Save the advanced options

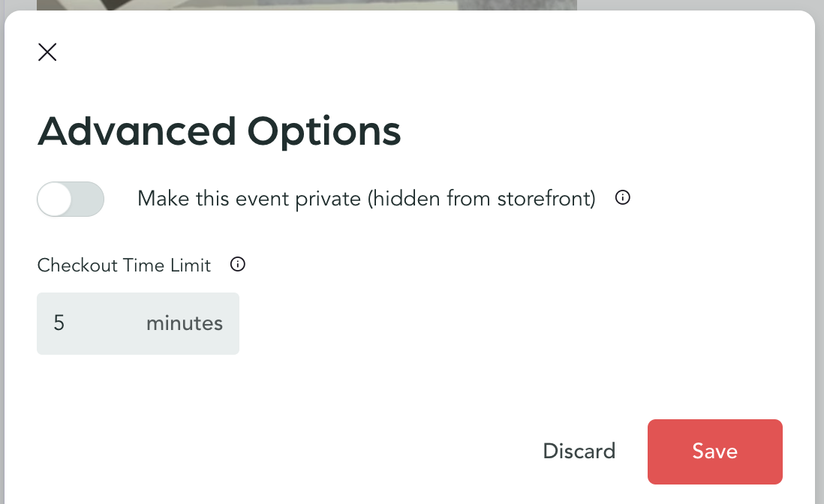(x=714, y=451)
